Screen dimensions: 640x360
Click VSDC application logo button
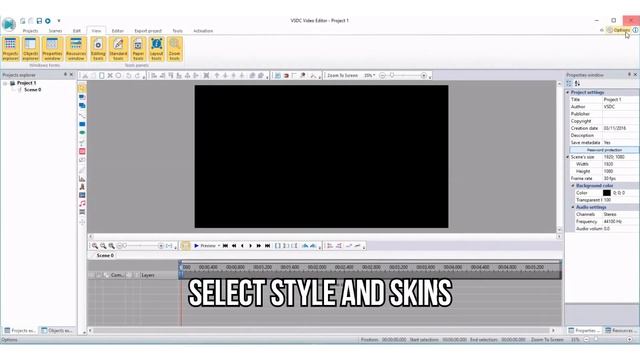click(x=9, y=24)
